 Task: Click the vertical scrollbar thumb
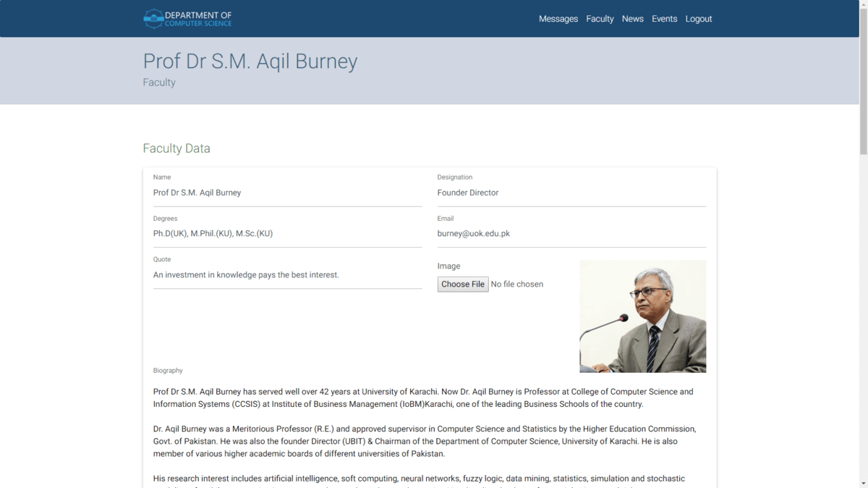point(863,80)
